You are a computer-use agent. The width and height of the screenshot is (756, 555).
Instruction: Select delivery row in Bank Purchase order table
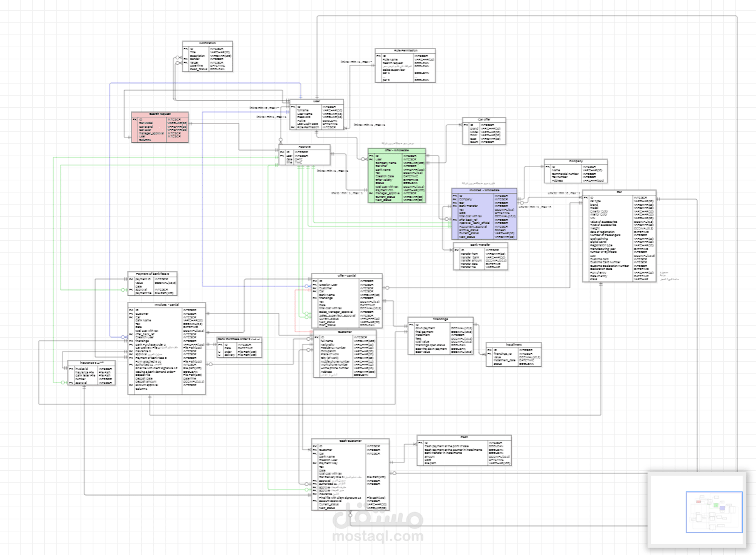tap(239, 355)
